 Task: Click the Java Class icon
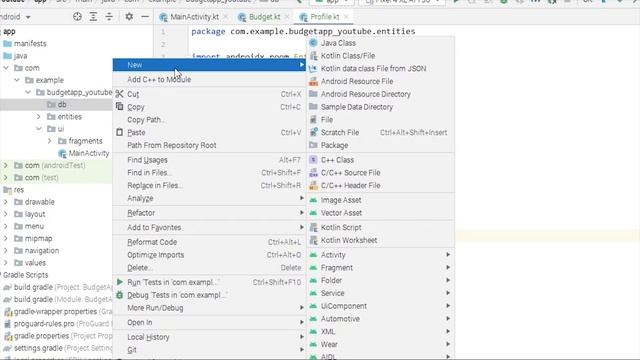tap(313, 43)
